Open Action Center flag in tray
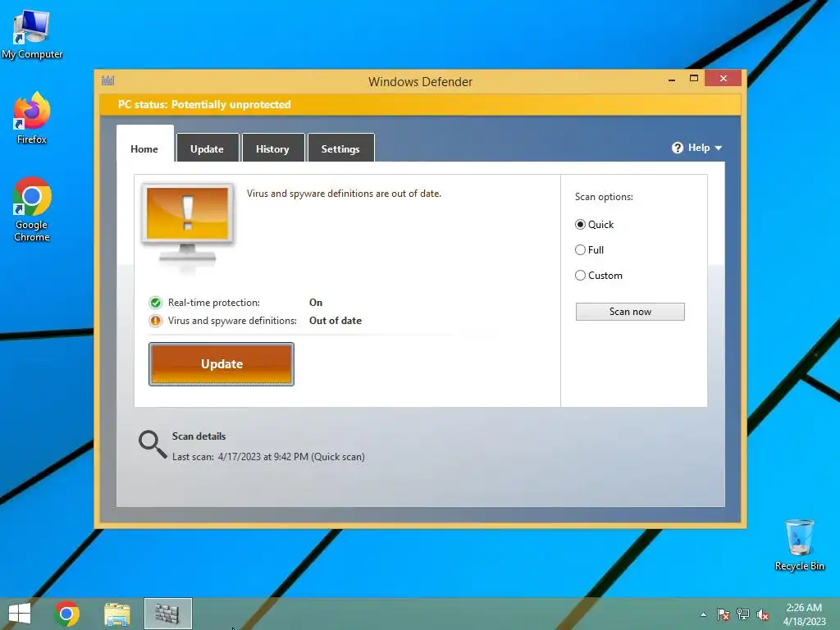Screen dimensions: 840x630 click(724, 614)
